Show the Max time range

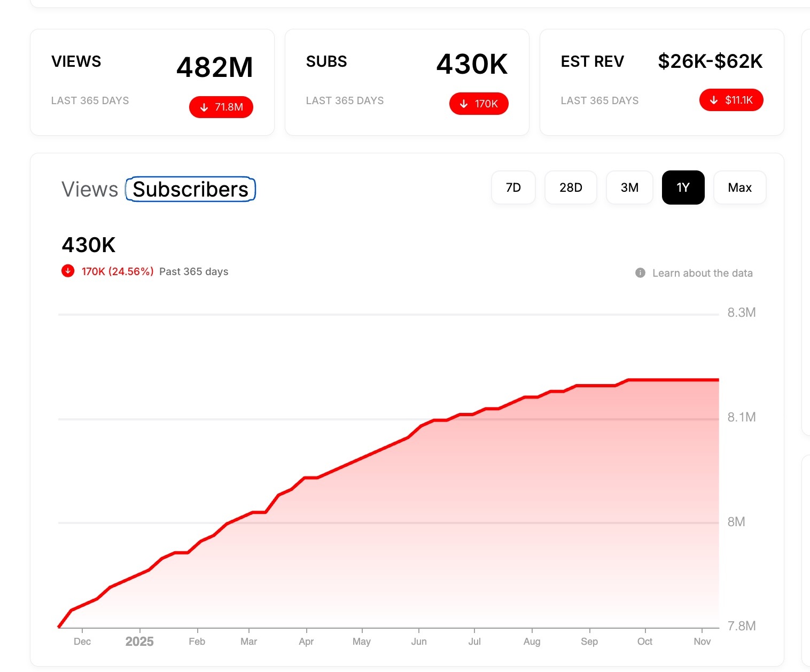(x=739, y=187)
